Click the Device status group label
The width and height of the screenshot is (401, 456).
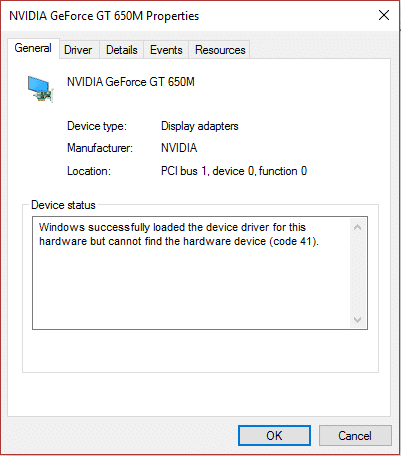click(x=63, y=205)
